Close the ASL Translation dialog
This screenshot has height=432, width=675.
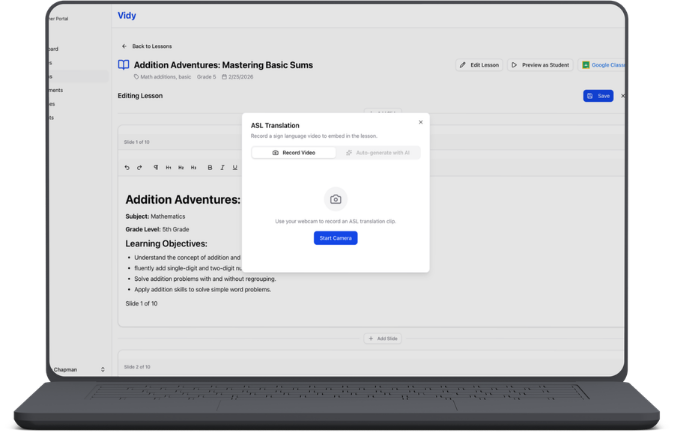421,123
